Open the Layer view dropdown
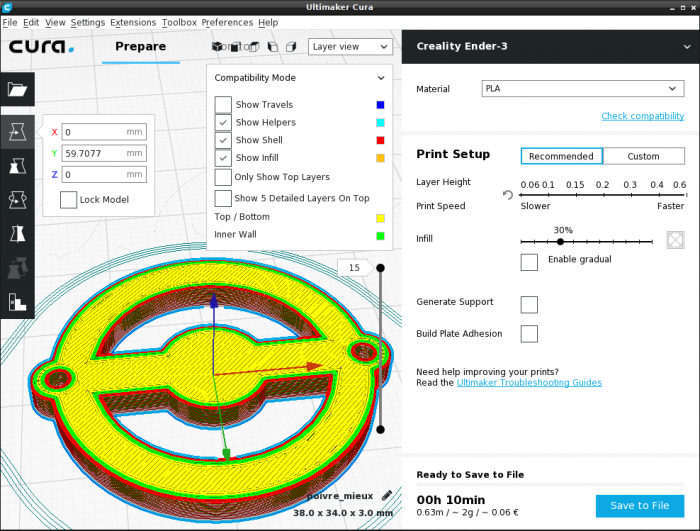This screenshot has height=531, width=700. tap(349, 46)
